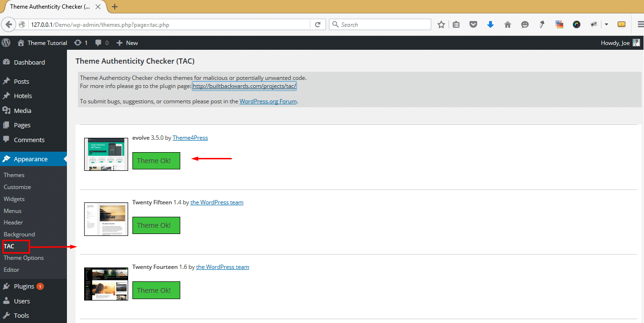Open the round color wheel extension icon
The image size is (644, 323).
coord(577,24)
